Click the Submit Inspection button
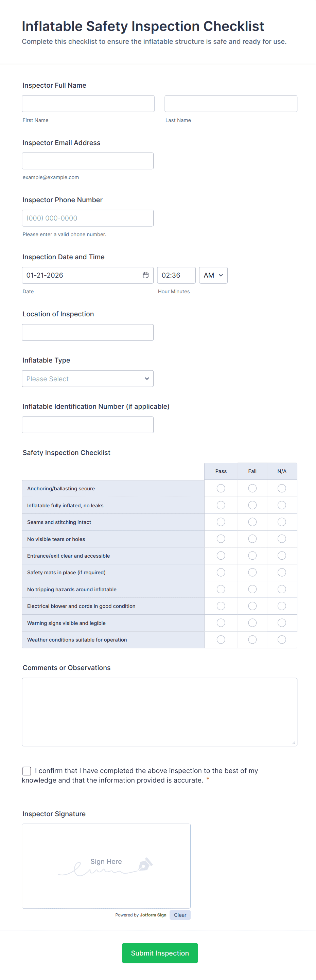Image resolution: width=316 pixels, height=980 pixels. click(x=160, y=952)
